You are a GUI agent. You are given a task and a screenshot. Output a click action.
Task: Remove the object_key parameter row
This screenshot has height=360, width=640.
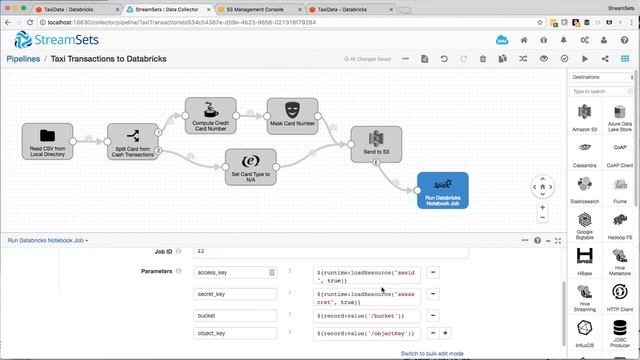point(433,333)
